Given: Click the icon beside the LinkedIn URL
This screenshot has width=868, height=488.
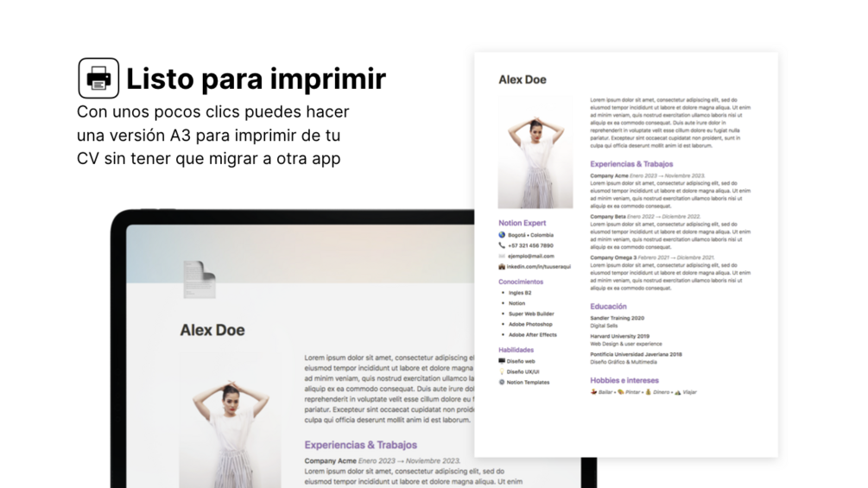Looking at the screenshot, I should pos(502,266).
